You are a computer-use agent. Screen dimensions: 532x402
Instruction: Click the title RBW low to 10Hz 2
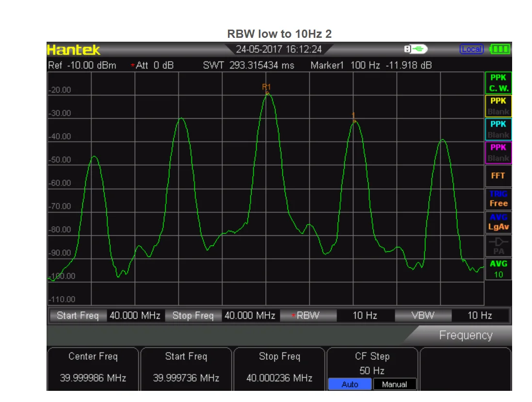click(279, 34)
